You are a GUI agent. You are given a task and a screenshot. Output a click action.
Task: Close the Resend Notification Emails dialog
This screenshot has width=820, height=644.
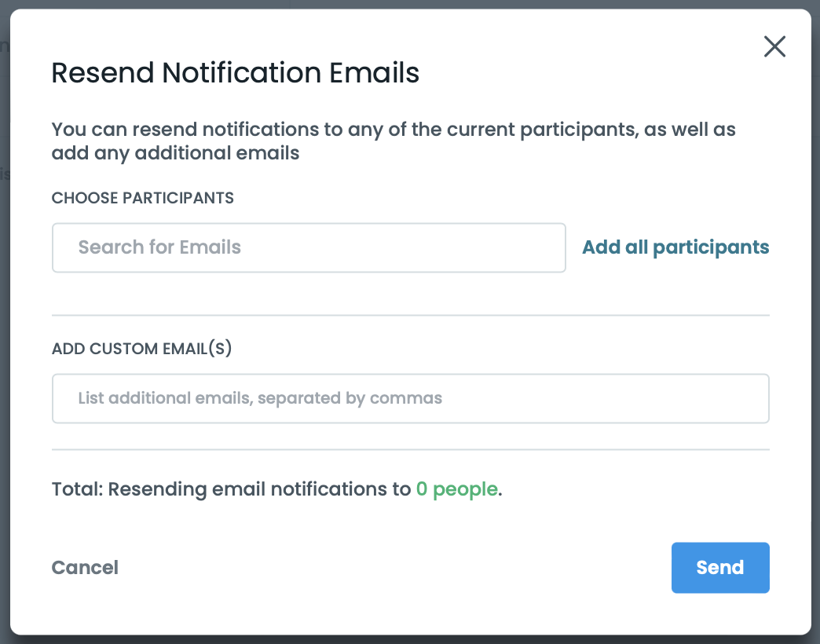pyautogui.click(x=774, y=47)
